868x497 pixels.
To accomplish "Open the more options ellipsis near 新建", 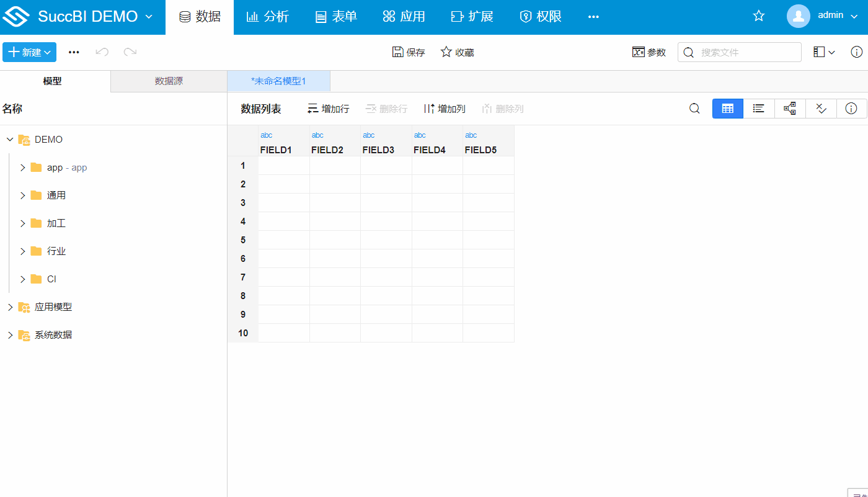I will [x=74, y=52].
